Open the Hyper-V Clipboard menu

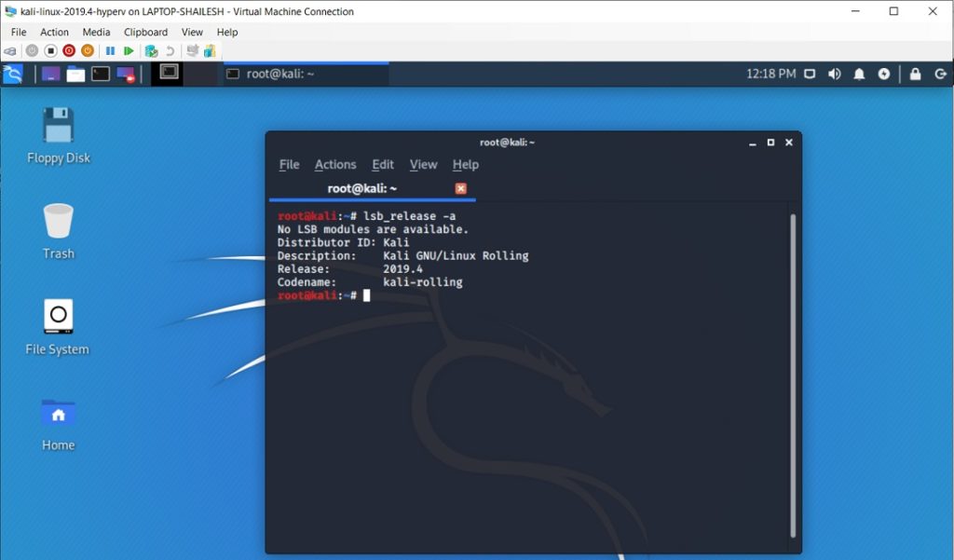click(145, 33)
